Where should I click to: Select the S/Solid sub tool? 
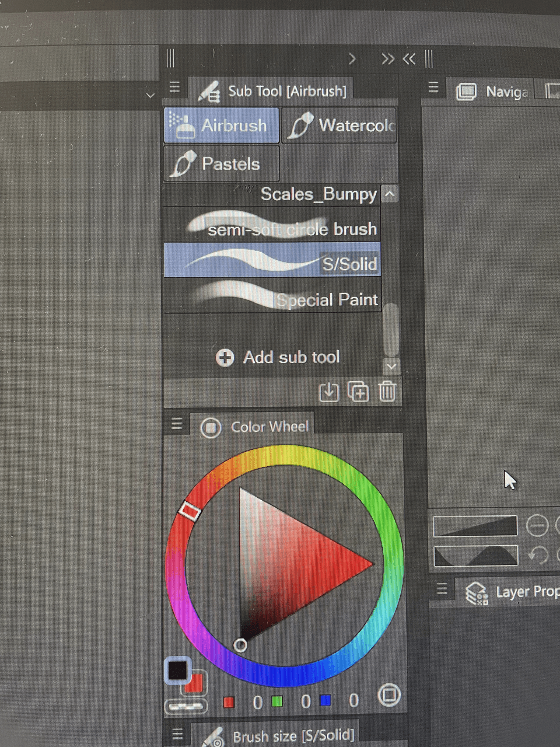(x=272, y=260)
